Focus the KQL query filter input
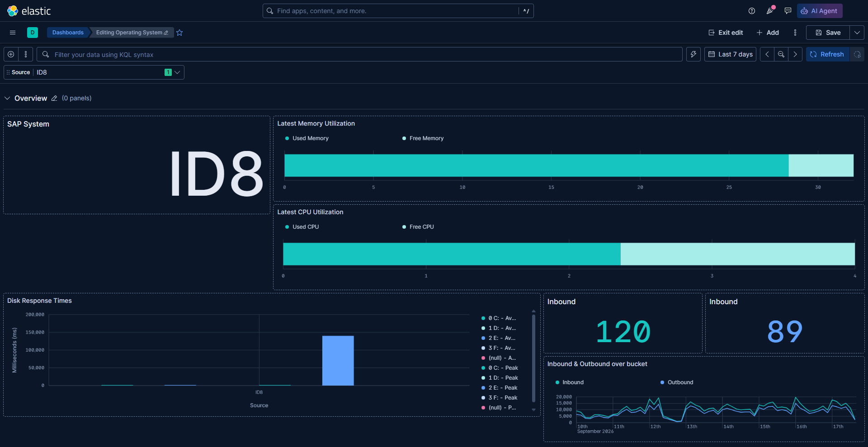This screenshot has height=447, width=868. coord(359,54)
